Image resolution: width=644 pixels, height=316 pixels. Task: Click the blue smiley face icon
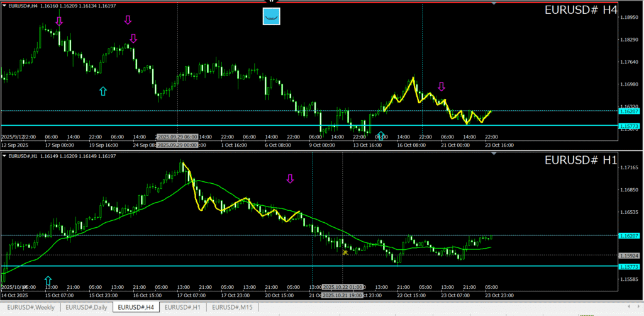coord(271,16)
